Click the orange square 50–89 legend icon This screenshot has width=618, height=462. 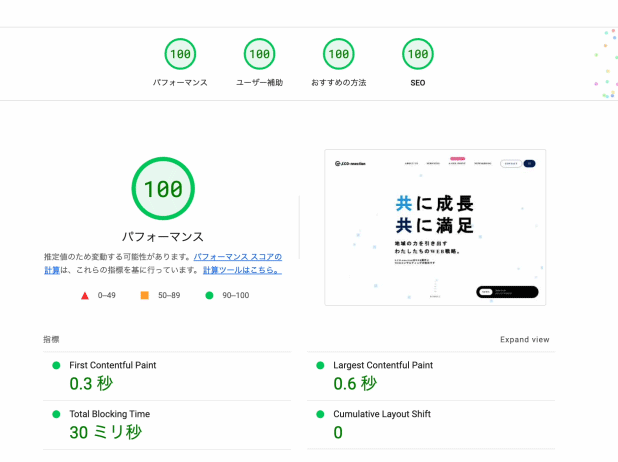(x=144, y=296)
